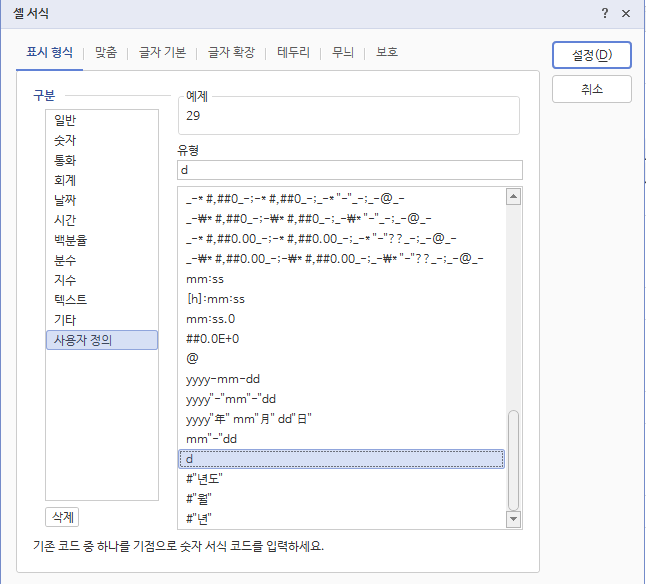Click the 취소 button
Screen dimensions: 646x584
coord(592,89)
